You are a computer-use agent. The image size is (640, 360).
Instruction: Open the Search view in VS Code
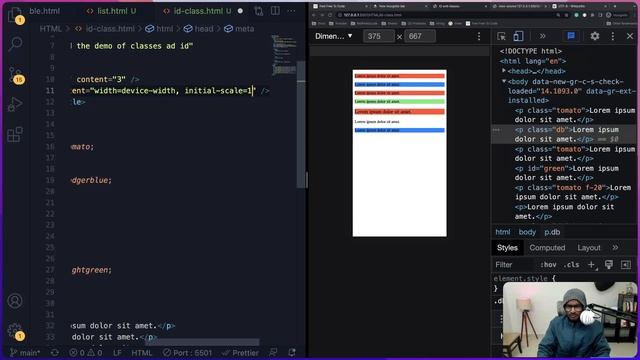[x=15, y=43]
